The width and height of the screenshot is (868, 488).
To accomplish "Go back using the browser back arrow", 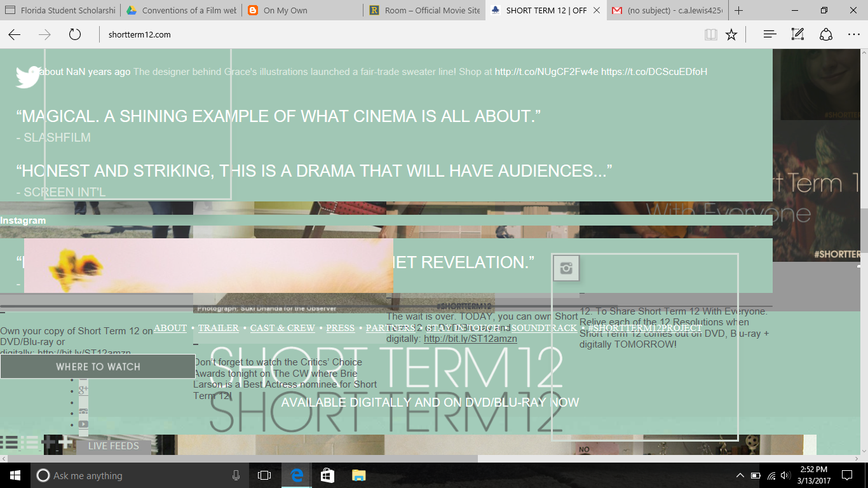I will (14, 35).
